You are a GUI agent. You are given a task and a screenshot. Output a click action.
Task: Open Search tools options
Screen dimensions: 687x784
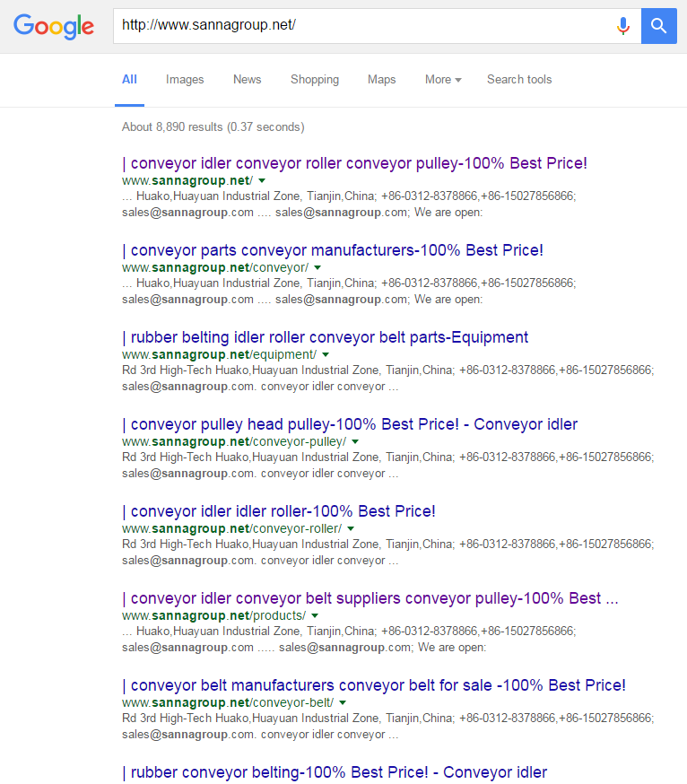[x=519, y=80]
